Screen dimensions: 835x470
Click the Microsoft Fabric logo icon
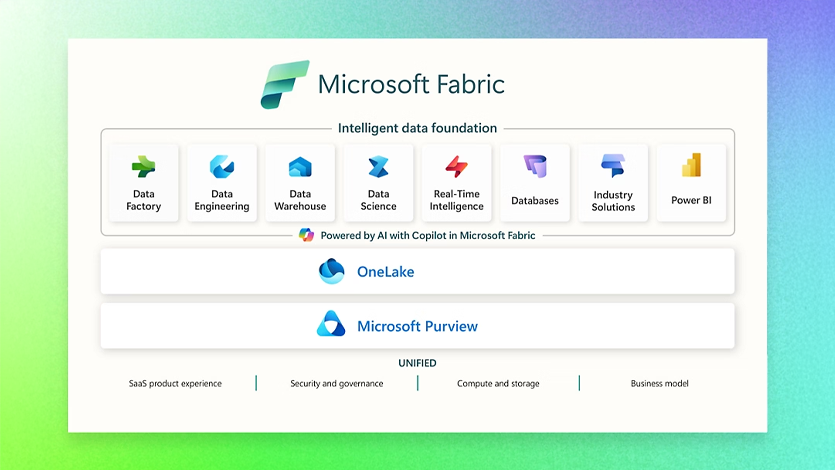pos(285,84)
